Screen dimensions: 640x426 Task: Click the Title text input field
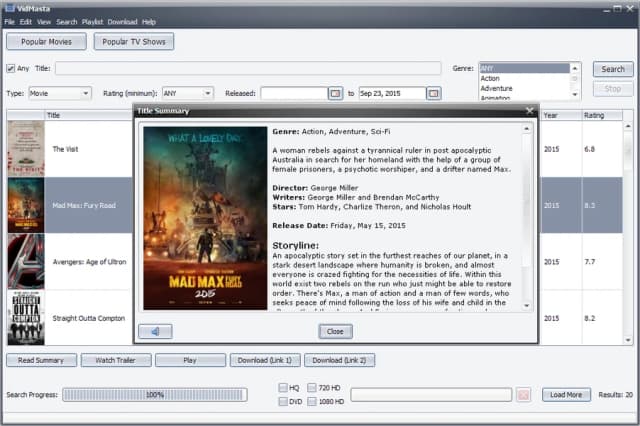pos(248,68)
